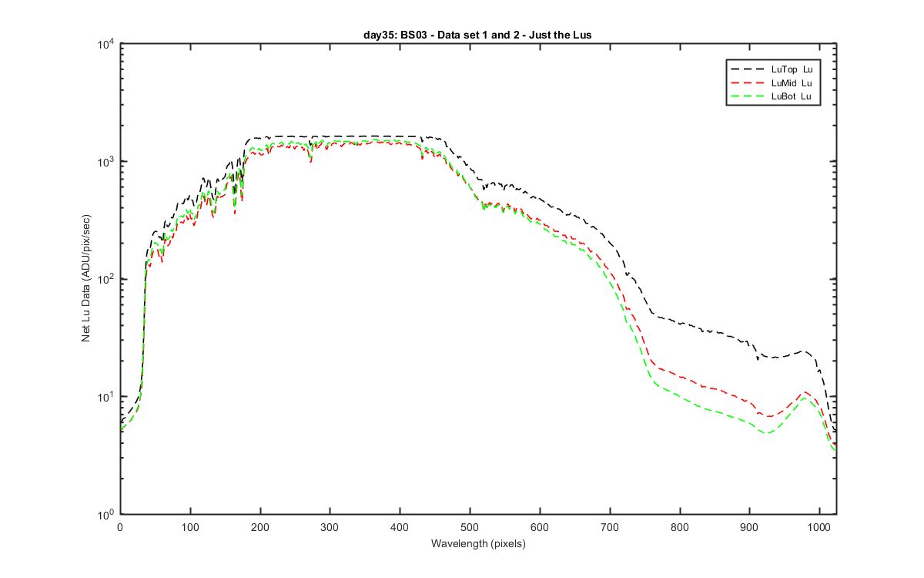Click x-axis tick label 200
Image resolution: width=924 pixels, height=578 pixels.
pos(260,527)
